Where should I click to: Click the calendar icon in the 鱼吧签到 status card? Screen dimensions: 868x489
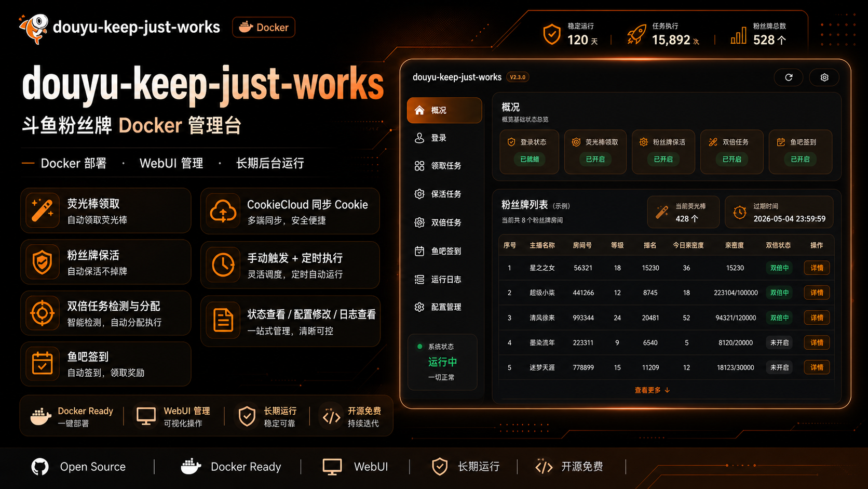click(781, 142)
